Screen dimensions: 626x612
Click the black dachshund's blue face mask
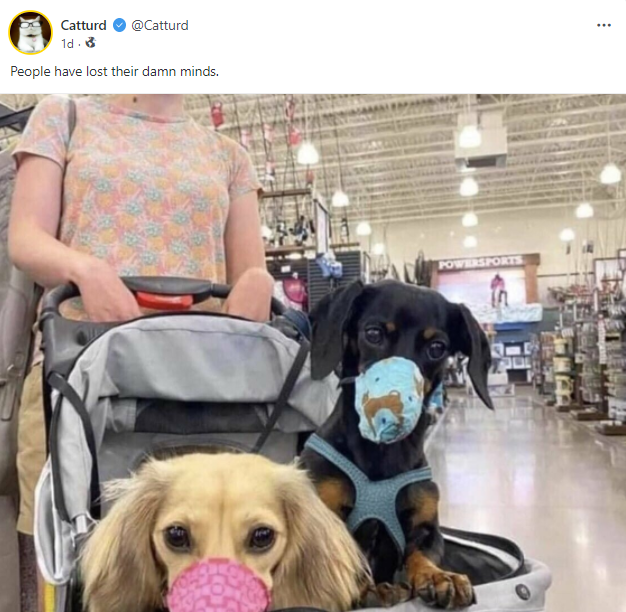[390, 398]
